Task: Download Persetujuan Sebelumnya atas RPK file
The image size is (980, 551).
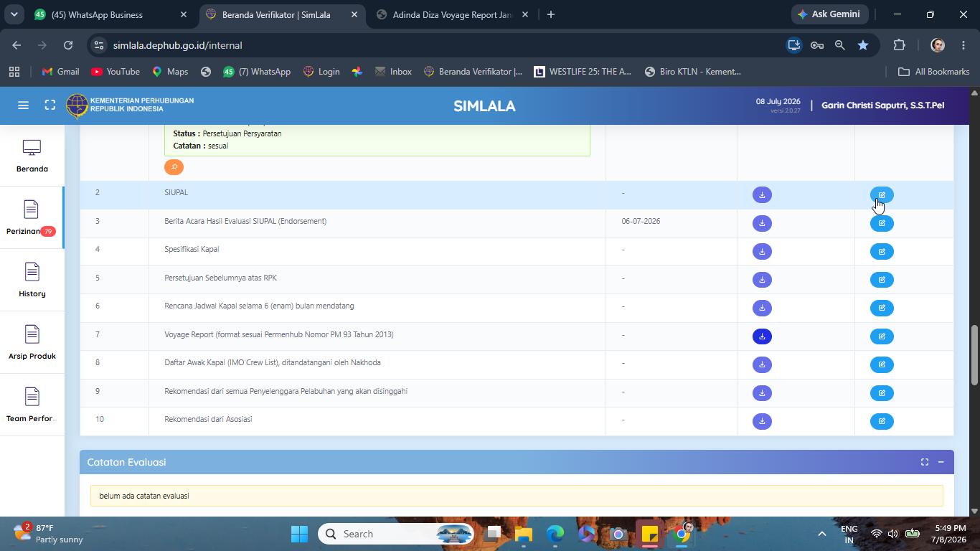Action: pos(762,280)
